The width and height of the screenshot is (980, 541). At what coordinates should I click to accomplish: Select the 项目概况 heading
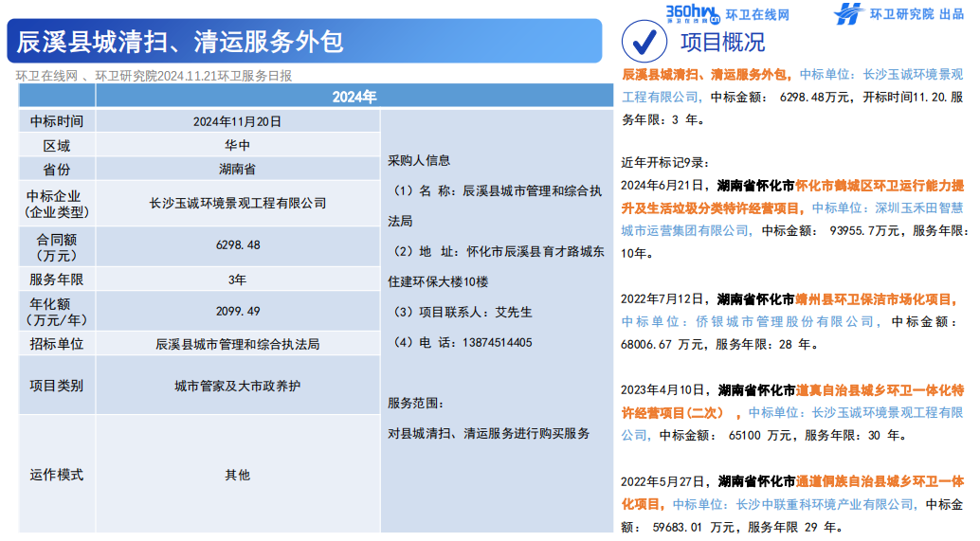(722, 42)
